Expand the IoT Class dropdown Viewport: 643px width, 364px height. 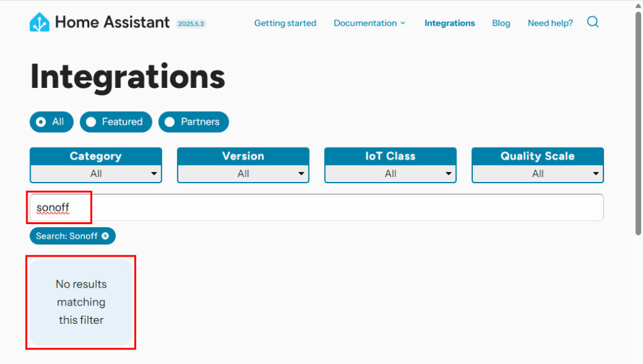pos(391,173)
